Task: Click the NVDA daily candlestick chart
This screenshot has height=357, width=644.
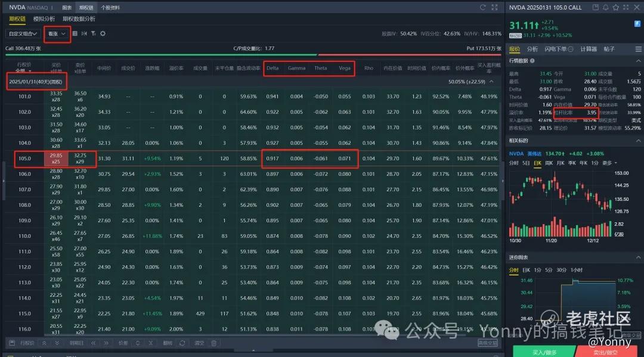Action: (561, 203)
